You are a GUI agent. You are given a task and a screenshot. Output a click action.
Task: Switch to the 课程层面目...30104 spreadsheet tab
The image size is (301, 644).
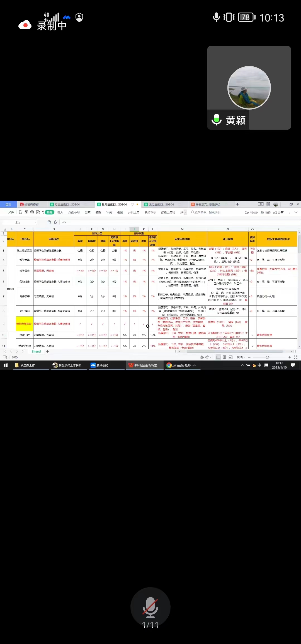click(x=161, y=204)
